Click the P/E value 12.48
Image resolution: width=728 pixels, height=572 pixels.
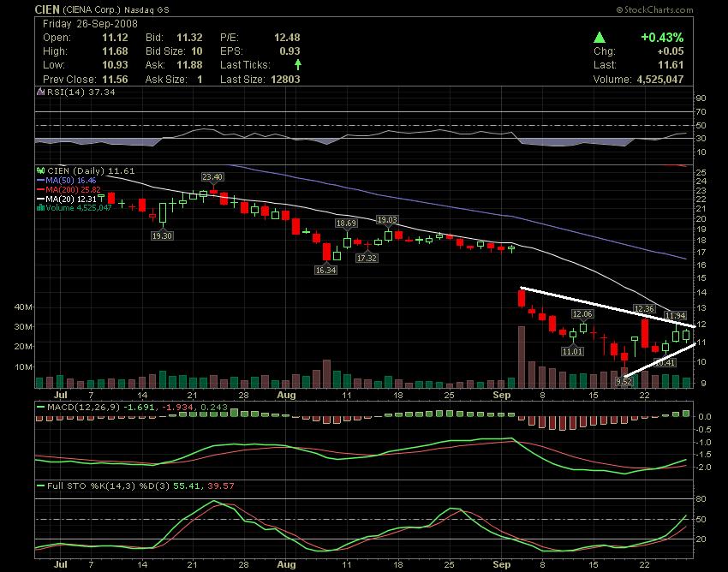(287, 38)
